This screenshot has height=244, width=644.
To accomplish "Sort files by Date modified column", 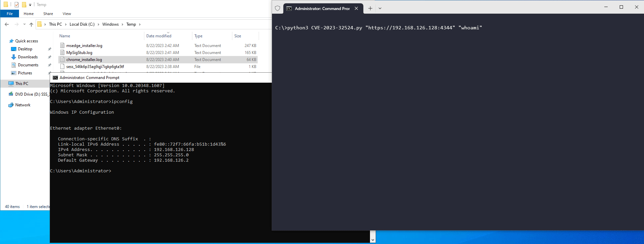I will point(159,36).
